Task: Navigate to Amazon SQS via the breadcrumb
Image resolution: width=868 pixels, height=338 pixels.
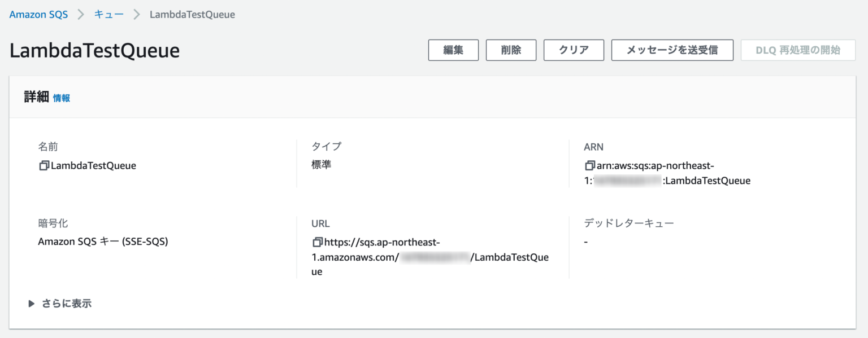Action: (x=38, y=14)
